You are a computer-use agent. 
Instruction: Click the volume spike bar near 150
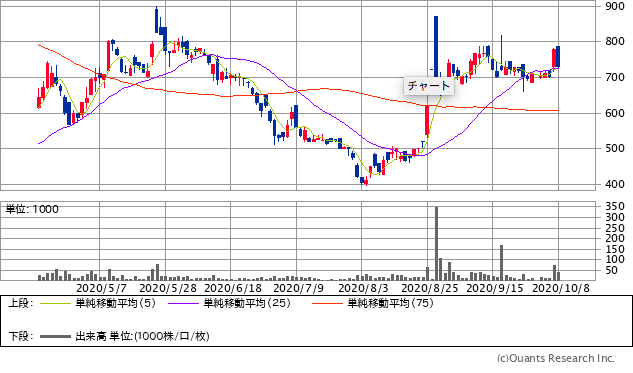(501, 262)
